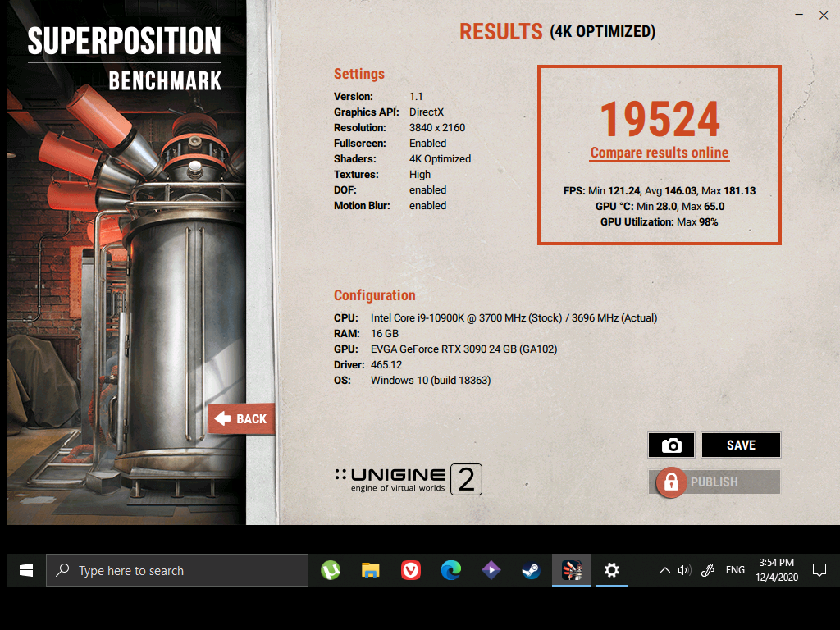Click the Superposition Benchmark title logo

125,59
